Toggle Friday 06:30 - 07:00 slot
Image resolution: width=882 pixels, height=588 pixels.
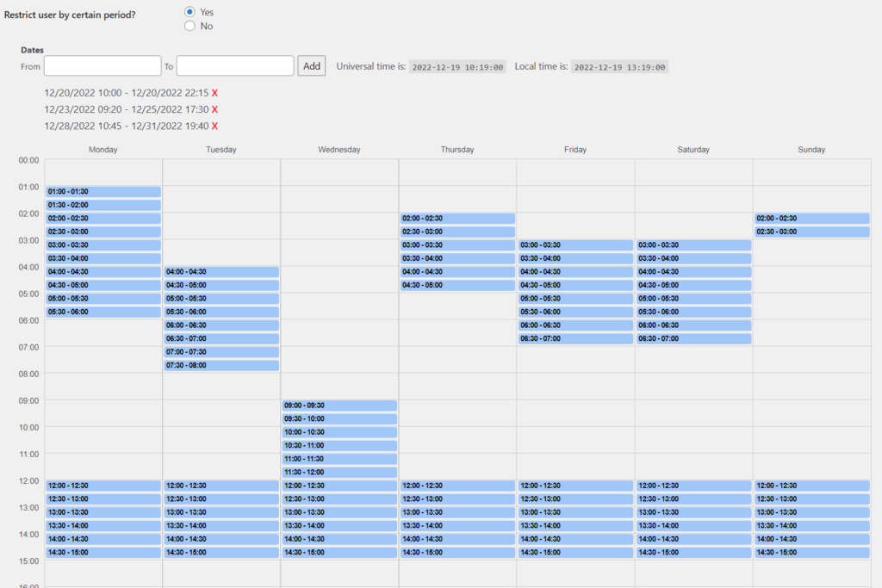576,338
